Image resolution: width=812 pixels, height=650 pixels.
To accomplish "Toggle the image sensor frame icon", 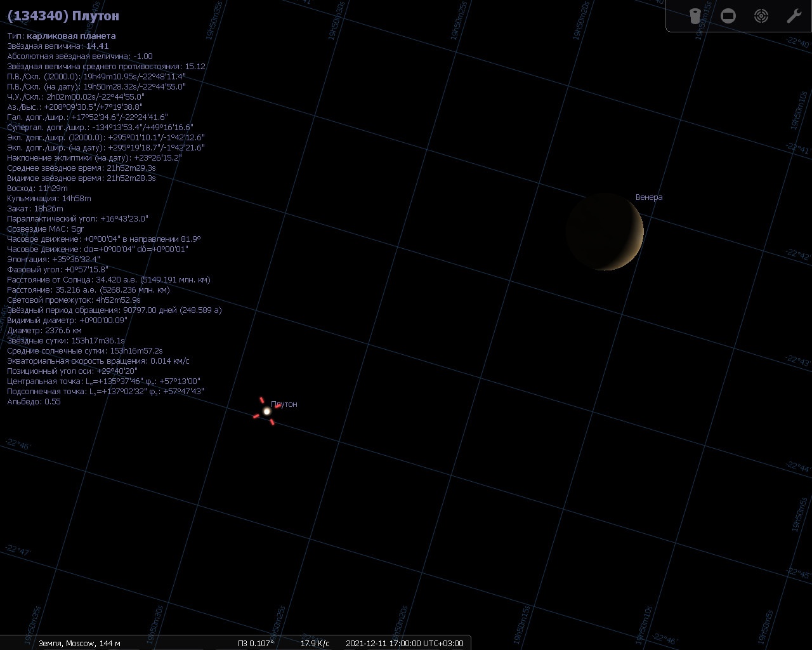I will coord(728,16).
